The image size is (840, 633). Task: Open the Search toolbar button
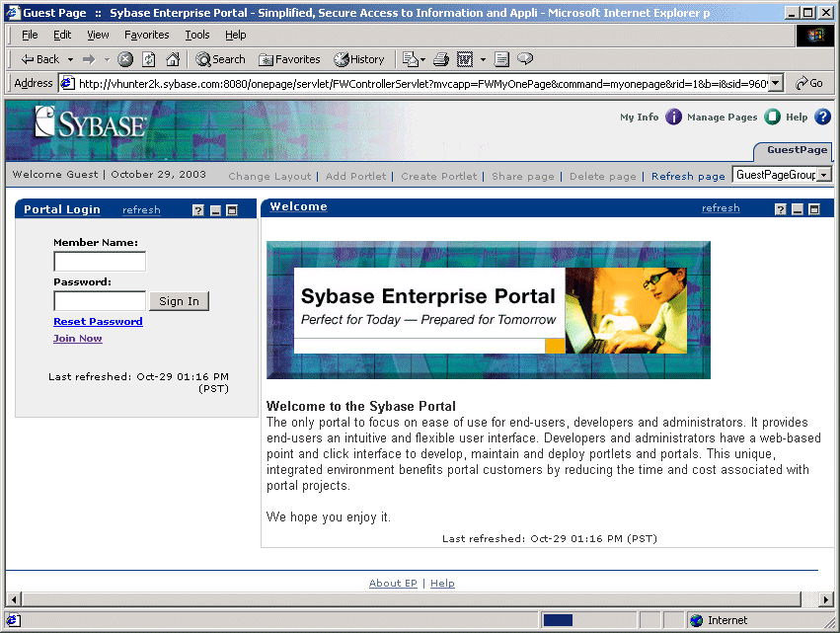click(220, 59)
